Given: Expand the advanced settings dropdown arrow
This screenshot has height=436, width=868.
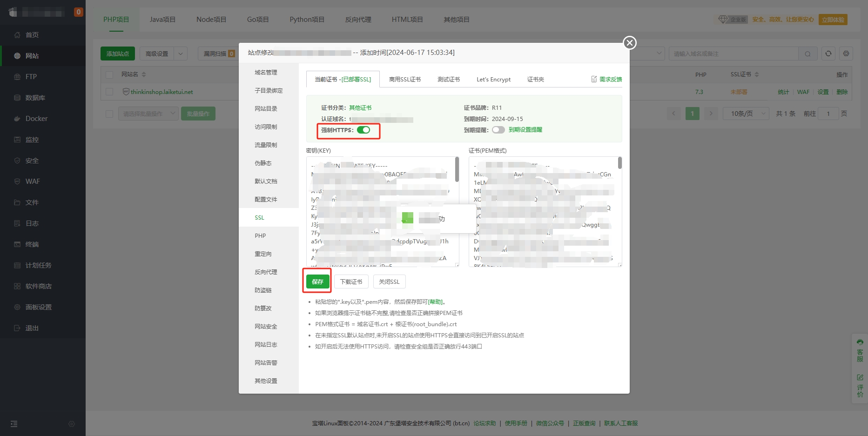Looking at the screenshot, I should click(x=181, y=54).
